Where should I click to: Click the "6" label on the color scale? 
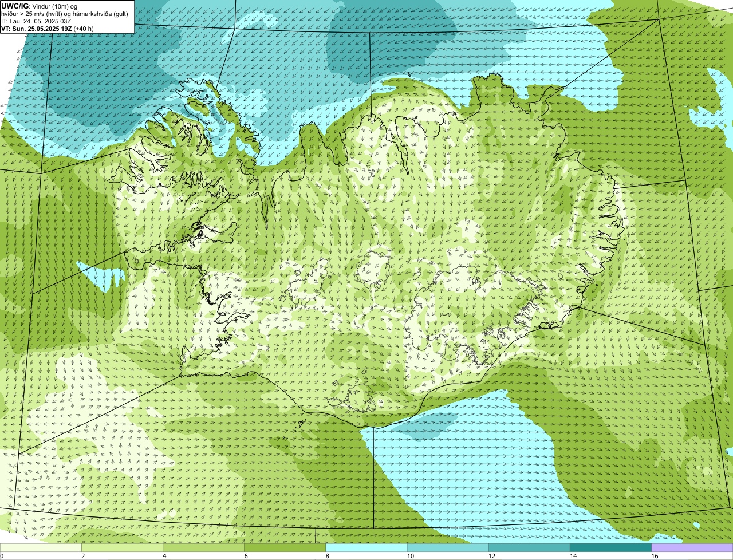click(246, 556)
